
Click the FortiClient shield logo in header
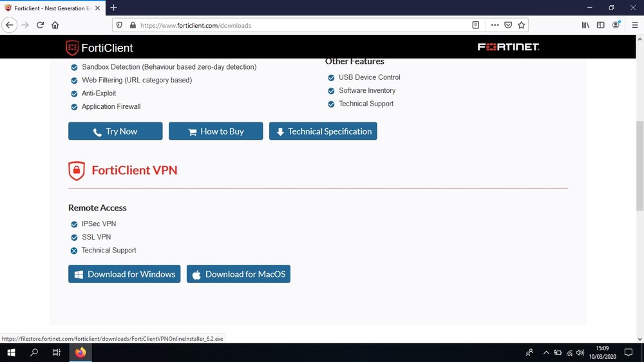pos(72,48)
